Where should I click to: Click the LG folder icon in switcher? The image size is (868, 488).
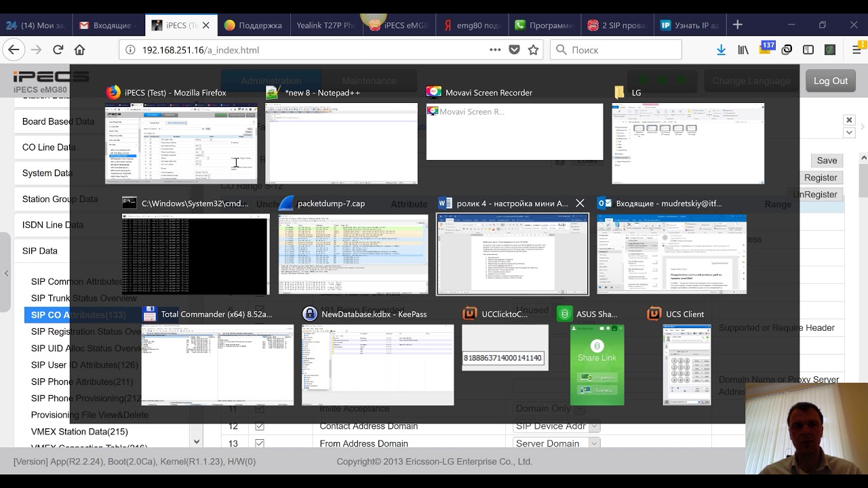619,92
